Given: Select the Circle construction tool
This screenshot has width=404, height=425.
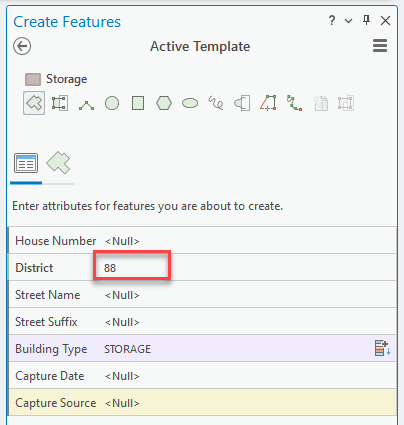Looking at the screenshot, I should [x=112, y=103].
